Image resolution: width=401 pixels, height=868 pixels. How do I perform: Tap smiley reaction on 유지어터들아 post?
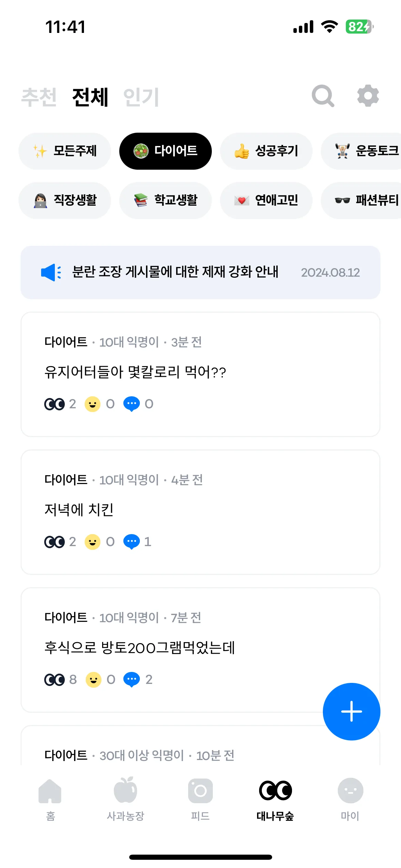coord(93,404)
